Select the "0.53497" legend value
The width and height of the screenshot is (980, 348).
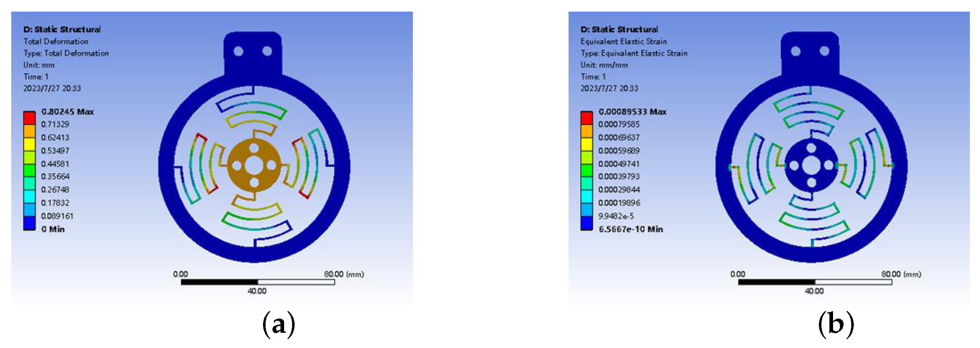(x=56, y=151)
